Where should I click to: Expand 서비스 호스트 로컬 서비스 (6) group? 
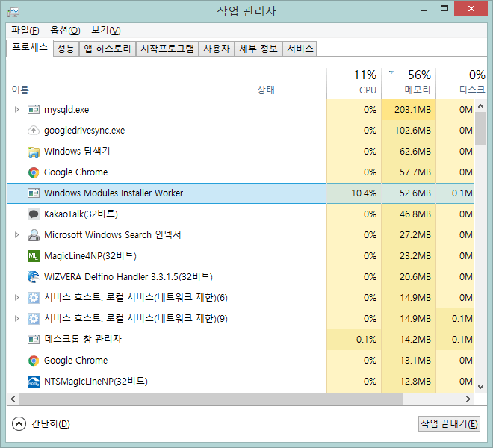tap(16, 298)
